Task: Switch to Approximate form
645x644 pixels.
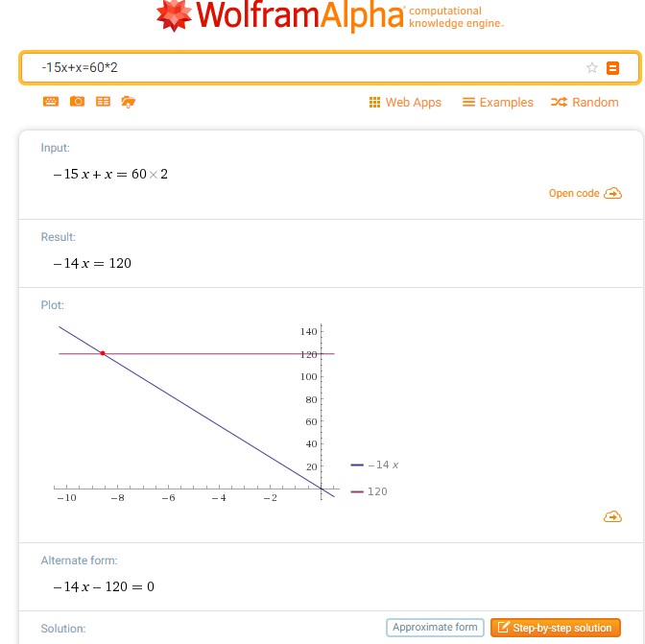Action: [435, 628]
